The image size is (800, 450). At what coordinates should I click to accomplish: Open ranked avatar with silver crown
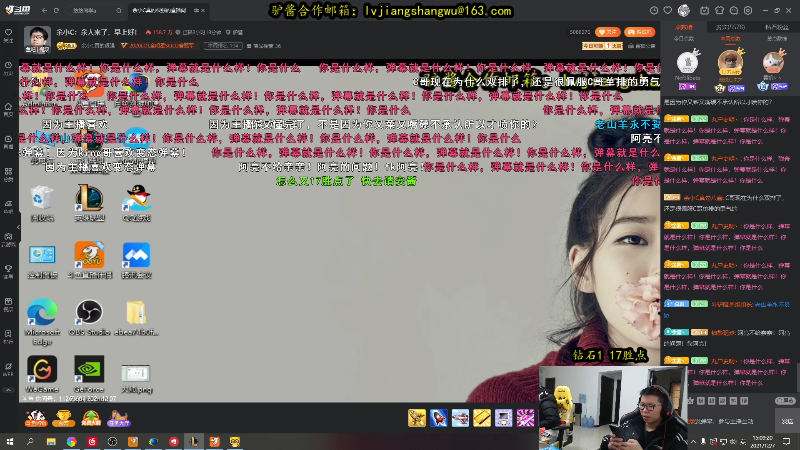[687, 62]
